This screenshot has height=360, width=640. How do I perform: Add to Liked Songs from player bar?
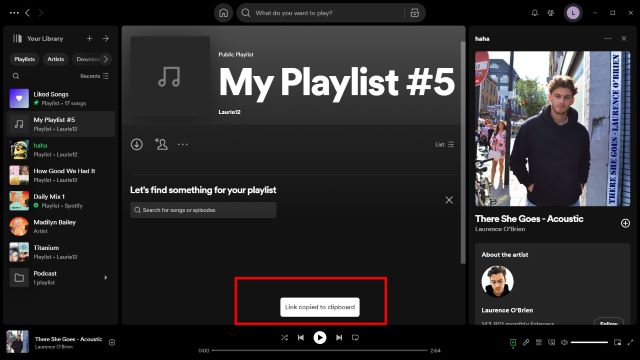tap(112, 343)
